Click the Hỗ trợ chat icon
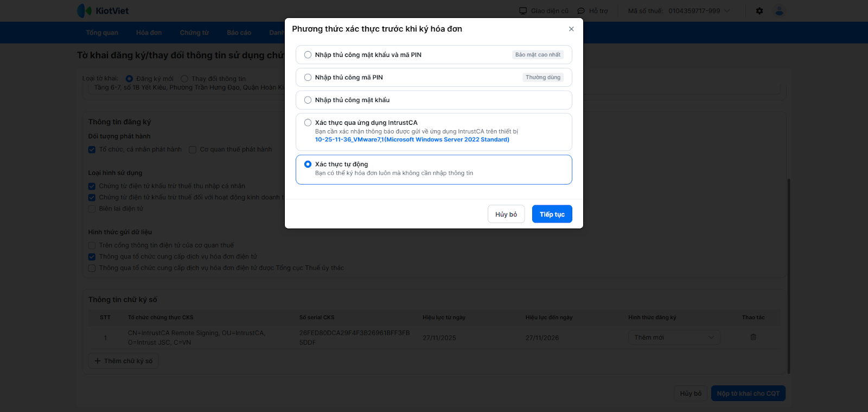868x412 pixels. [x=581, y=11]
